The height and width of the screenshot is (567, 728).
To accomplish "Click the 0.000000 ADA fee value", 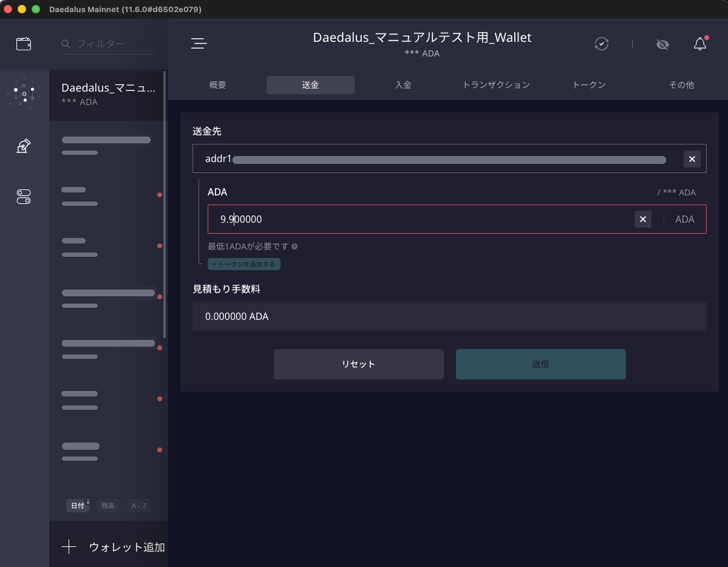I will coord(237,316).
